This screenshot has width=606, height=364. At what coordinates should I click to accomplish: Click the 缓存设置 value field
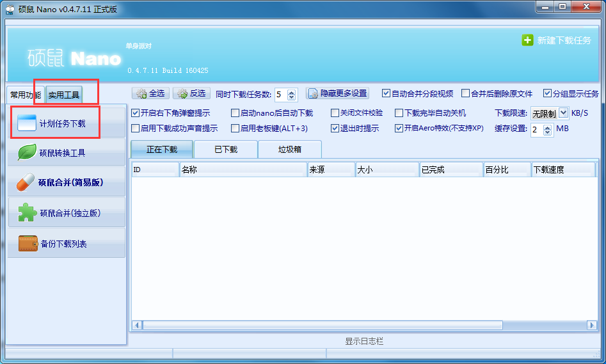coord(537,130)
